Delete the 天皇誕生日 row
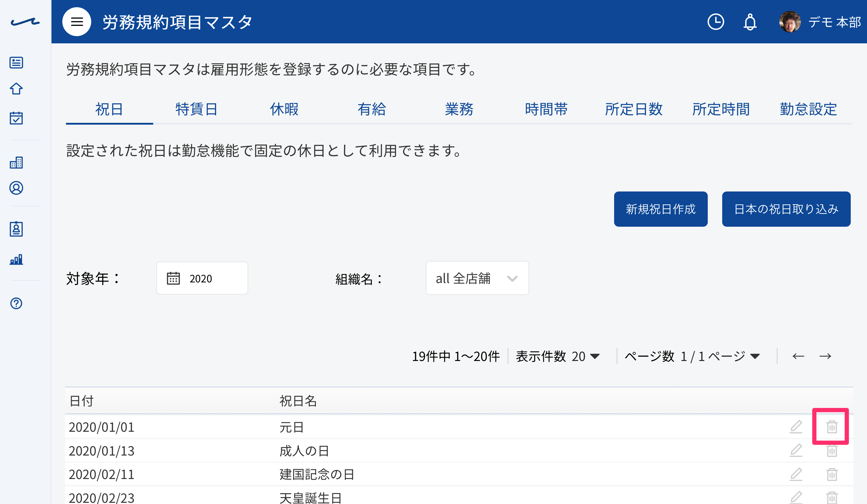This screenshot has height=504, width=867. 831,498
